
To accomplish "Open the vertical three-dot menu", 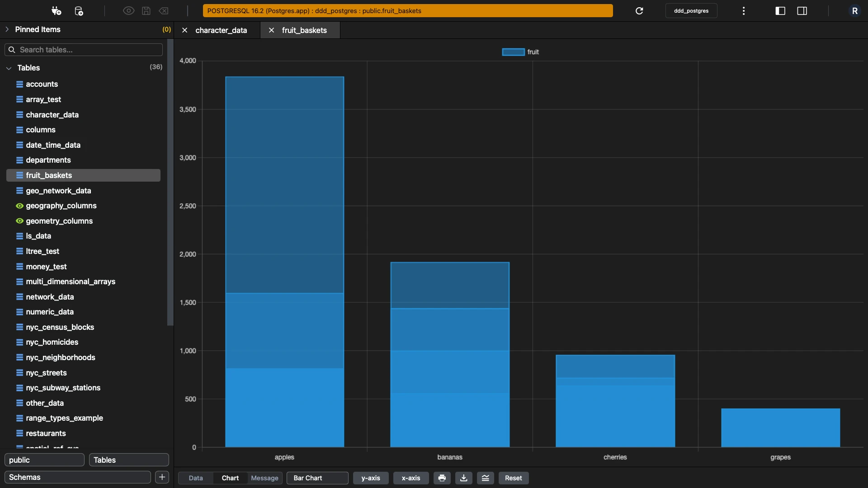I will (x=744, y=11).
